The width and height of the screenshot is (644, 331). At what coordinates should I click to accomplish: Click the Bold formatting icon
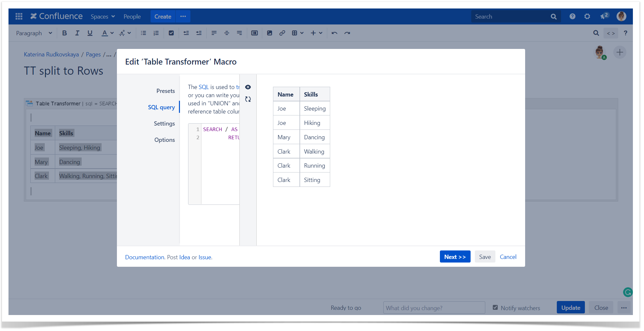click(x=64, y=33)
